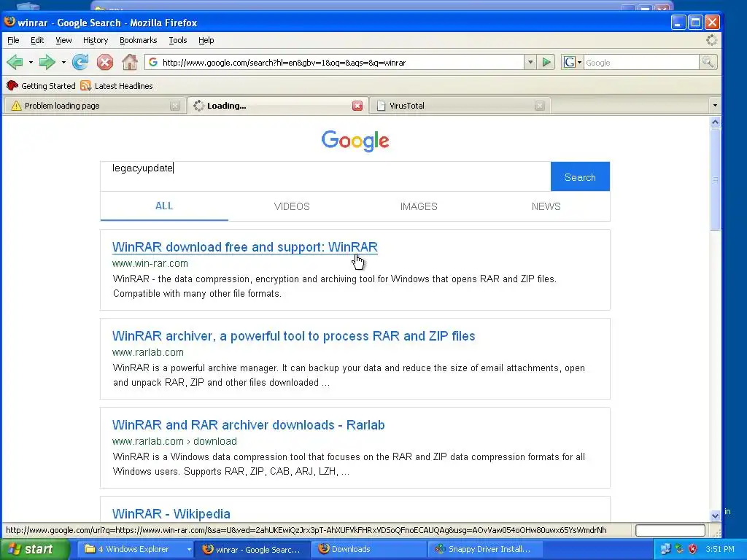The image size is (747, 560).
Task: Switch to the Snappy Driver Installer taskbar item
Action: [x=485, y=549]
